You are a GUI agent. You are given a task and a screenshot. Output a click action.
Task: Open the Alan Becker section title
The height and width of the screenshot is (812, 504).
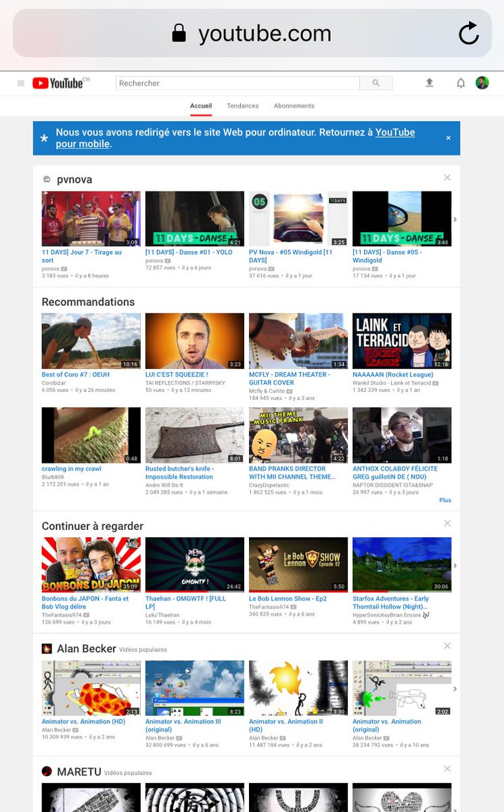point(87,648)
